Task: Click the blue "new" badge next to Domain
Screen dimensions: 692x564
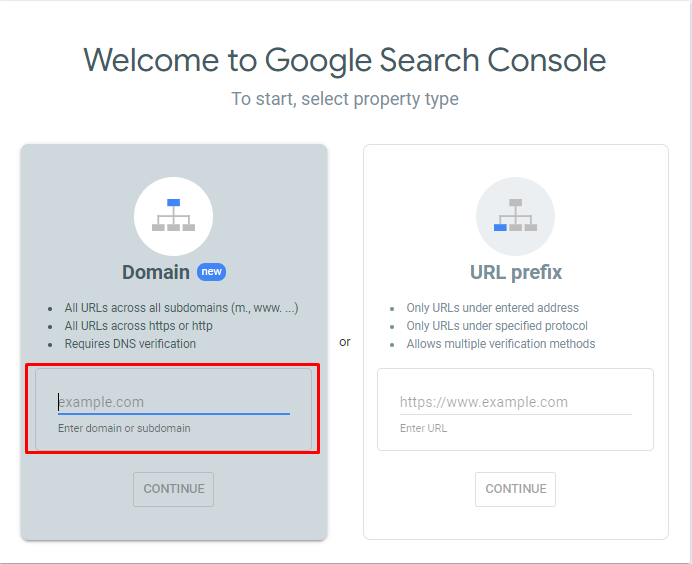Action: pyautogui.click(x=211, y=272)
